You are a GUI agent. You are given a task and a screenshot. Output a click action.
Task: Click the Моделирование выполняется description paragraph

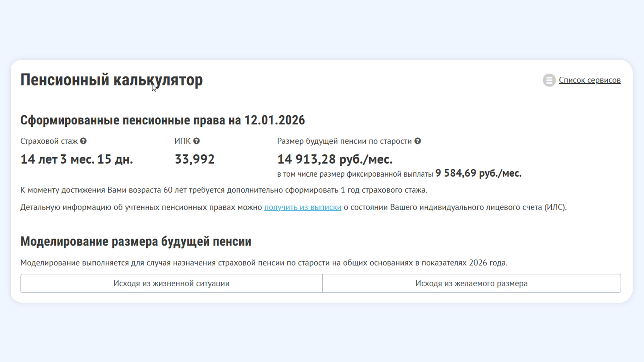click(x=264, y=263)
